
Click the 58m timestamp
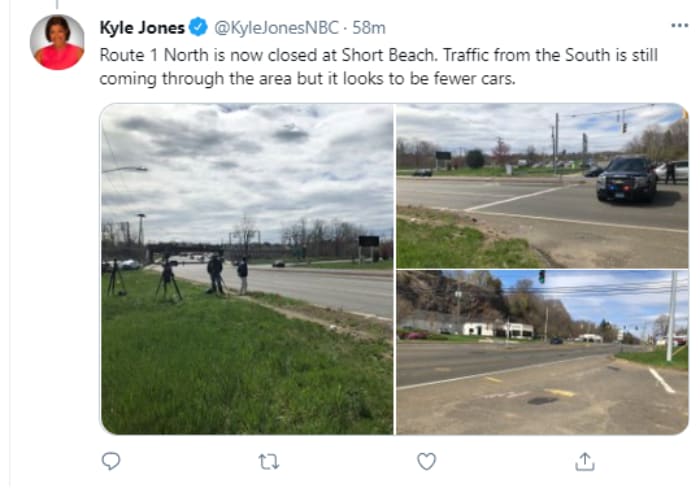pyautogui.click(x=368, y=27)
